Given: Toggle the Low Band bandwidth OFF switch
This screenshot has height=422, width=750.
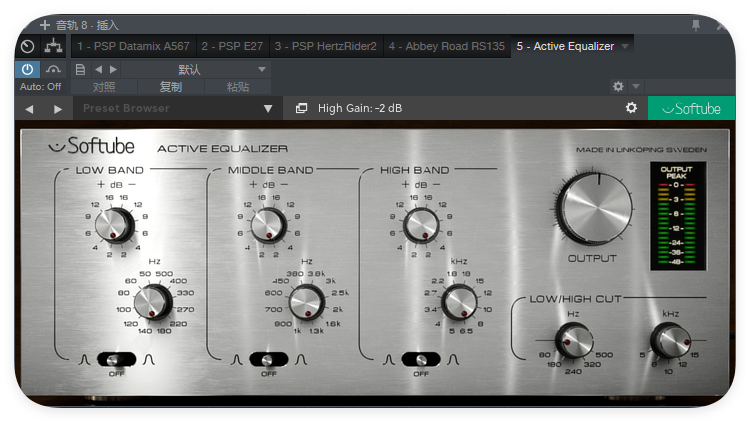Looking at the screenshot, I should tap(116, 359).
